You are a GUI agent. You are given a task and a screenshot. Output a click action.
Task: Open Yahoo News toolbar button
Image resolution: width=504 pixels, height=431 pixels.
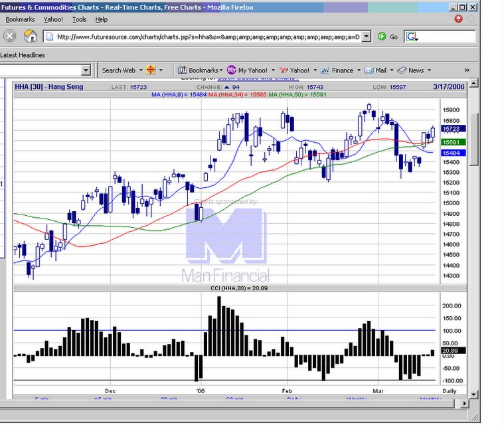tap(410, 70)
